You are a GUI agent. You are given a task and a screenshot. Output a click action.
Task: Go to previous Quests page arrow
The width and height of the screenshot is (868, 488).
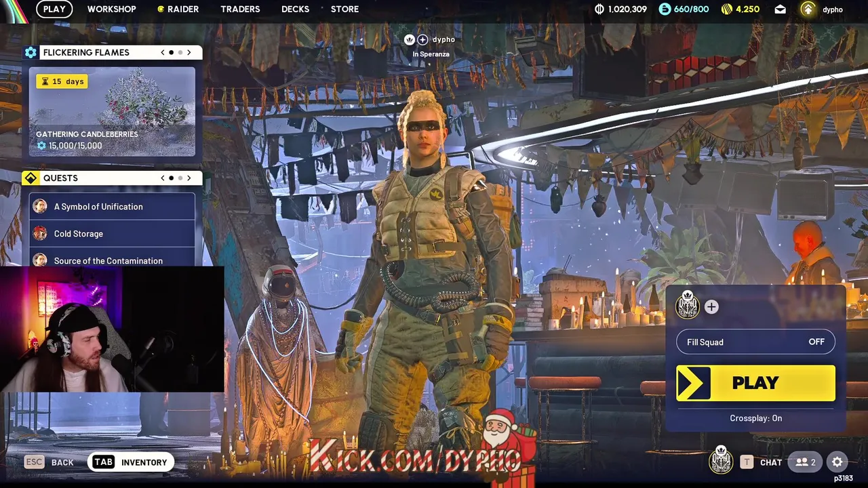[x=162, y=178]
